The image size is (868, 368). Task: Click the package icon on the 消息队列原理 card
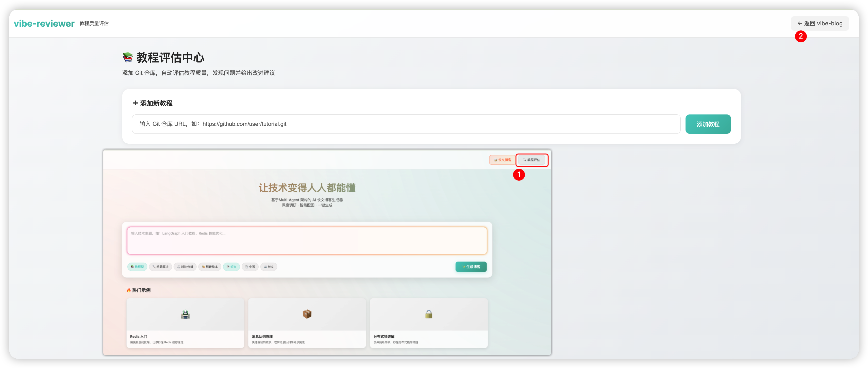click(307, 314)
